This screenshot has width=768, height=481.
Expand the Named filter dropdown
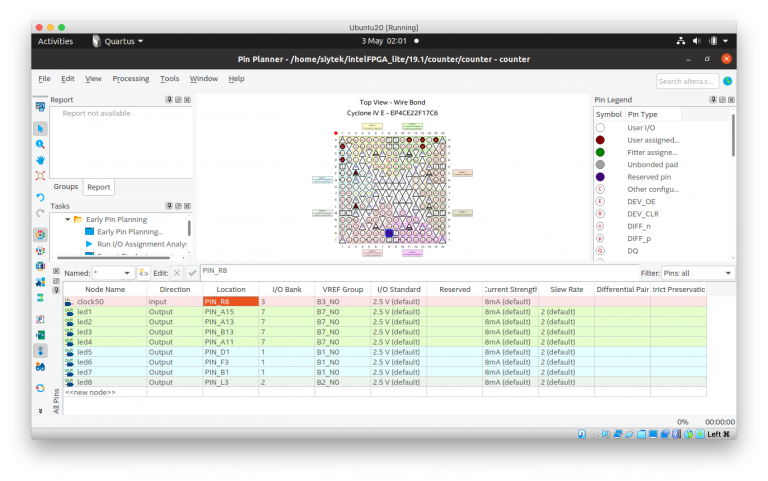coord(127,273)
